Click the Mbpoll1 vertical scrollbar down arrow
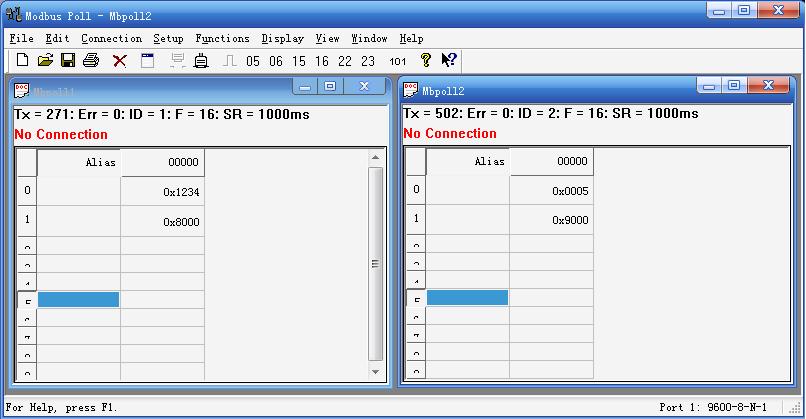The width and height of the screenshot is (806, 419). pos(376,372)
